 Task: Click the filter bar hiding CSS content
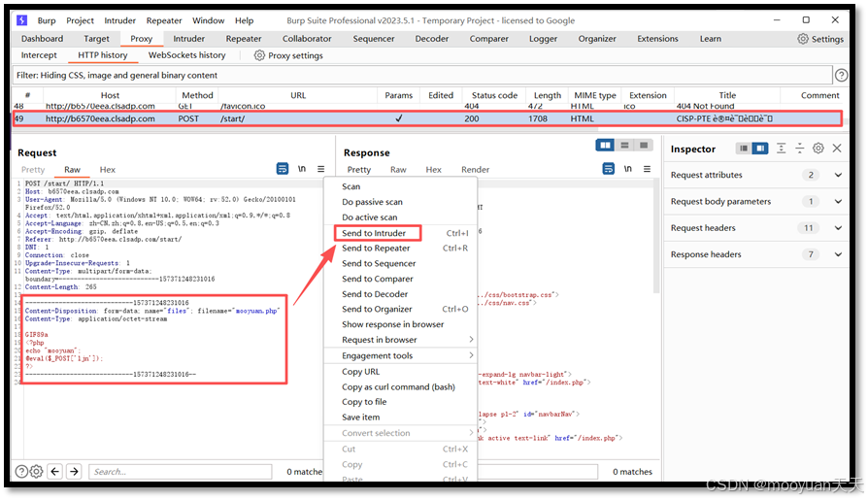(x=422, y=76)
